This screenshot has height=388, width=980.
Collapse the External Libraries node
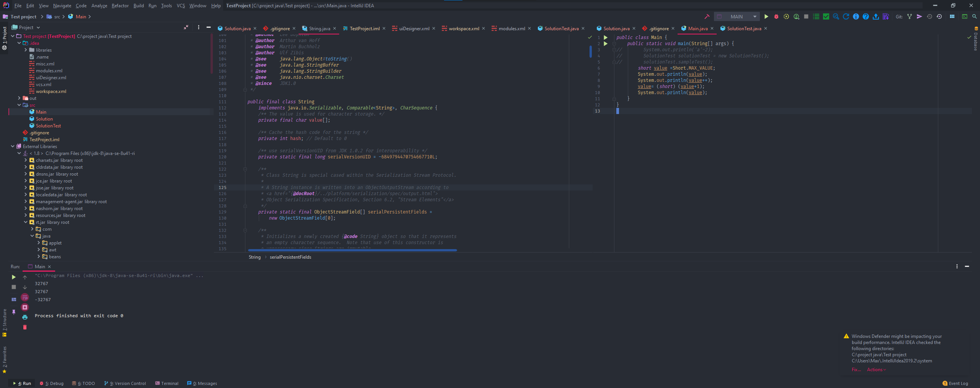coord(13,146)
